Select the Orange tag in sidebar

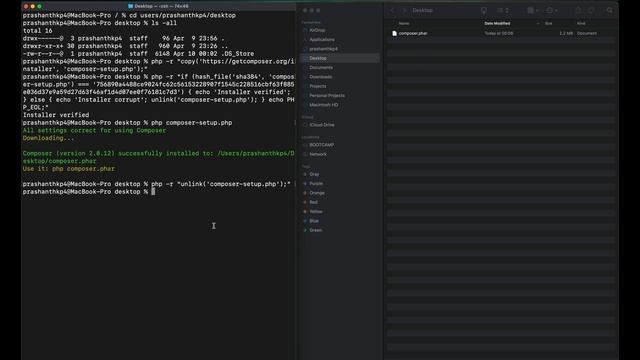pos(317,193)
